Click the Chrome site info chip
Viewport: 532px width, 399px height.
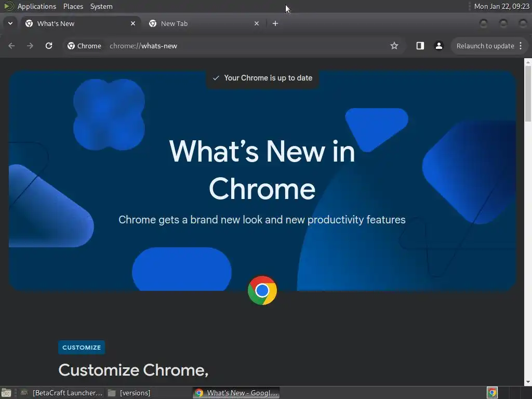tap(84, 46)
